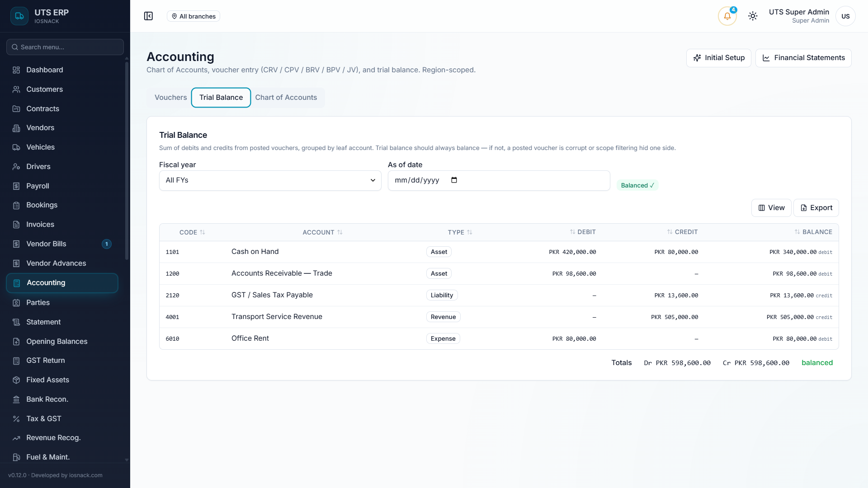The image size is (868, 488).
Task: Open the Vendor Bills label in the sidebar
Action: tap(46, 244)
